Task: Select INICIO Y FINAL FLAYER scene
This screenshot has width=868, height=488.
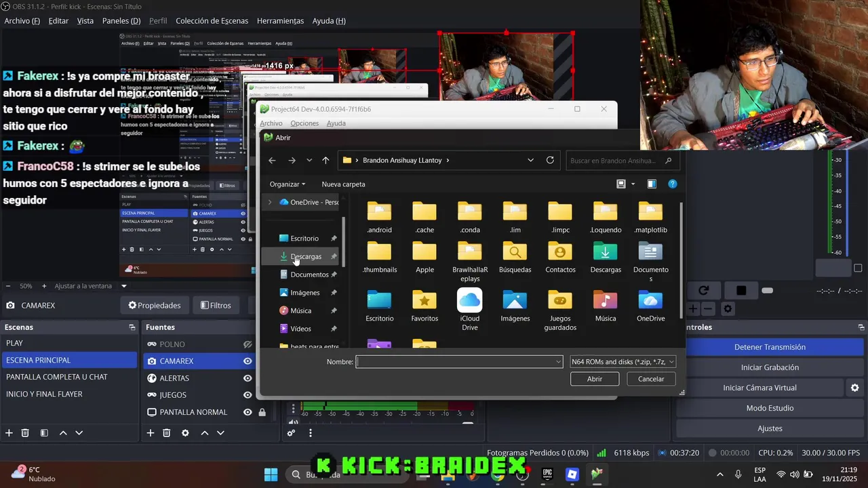Action: (x=68, y=394)
